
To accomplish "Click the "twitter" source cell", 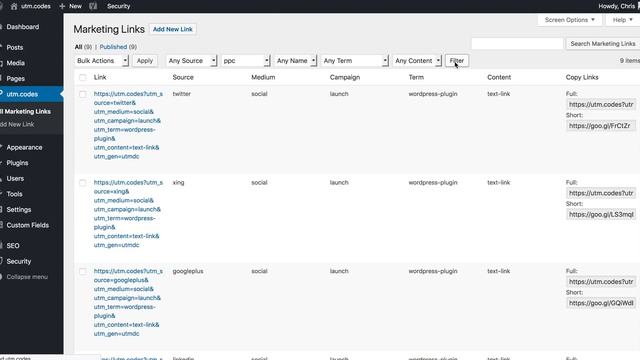I will click(182, 94).
